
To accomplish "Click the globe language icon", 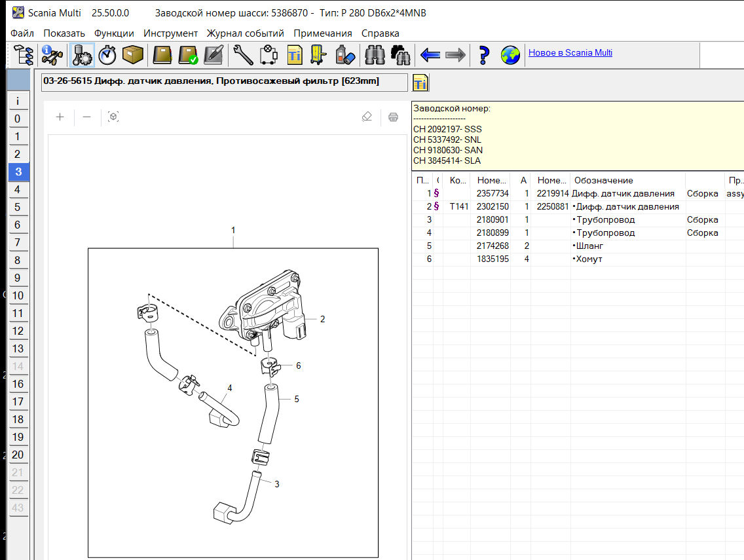I will tap(511, 55).
